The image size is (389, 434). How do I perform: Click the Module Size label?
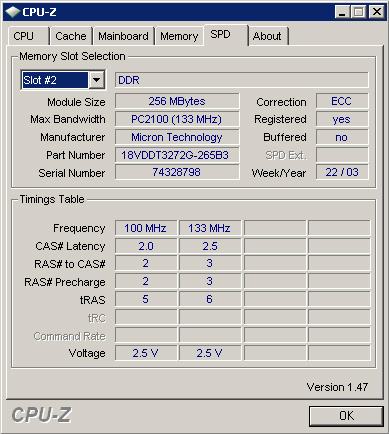tap(76, 102)
